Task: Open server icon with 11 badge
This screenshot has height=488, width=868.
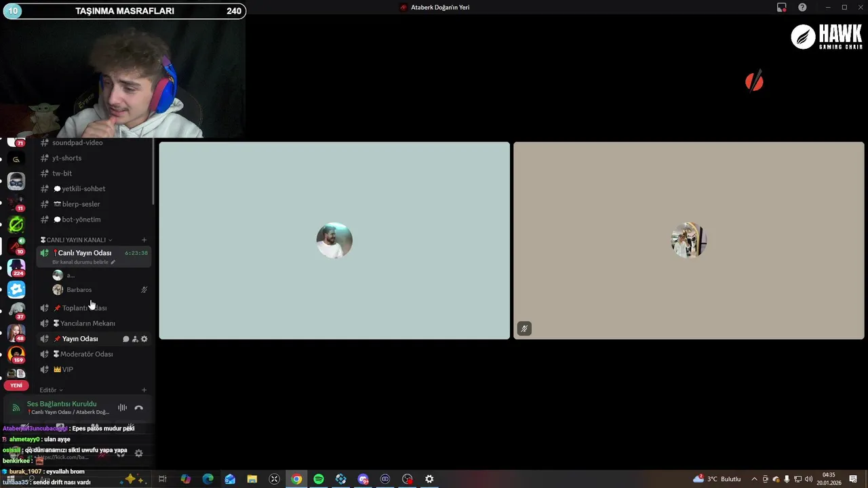Action: (16, 203)
